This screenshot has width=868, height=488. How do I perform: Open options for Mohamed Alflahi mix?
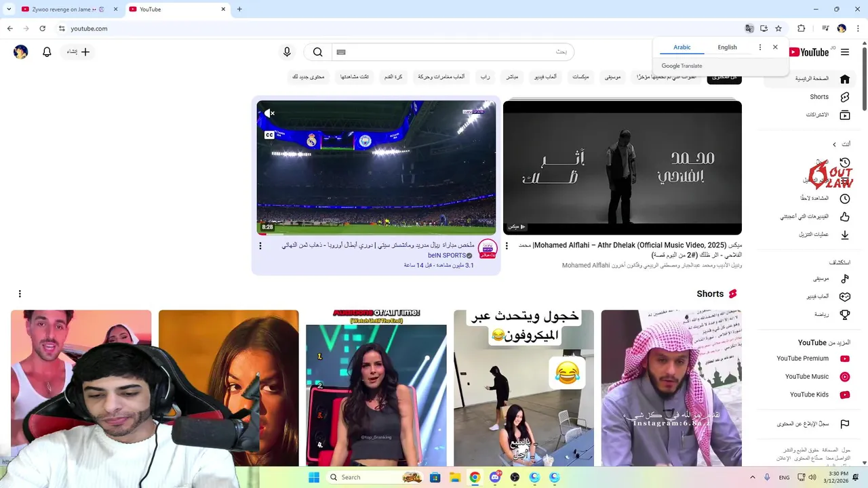pyautogui.click(x=507, y=246)
